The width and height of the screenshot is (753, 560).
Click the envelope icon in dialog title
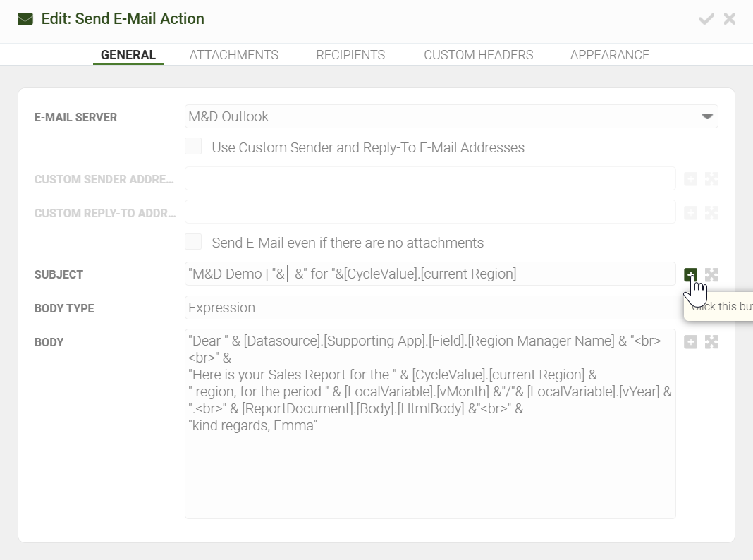(25, 19)
